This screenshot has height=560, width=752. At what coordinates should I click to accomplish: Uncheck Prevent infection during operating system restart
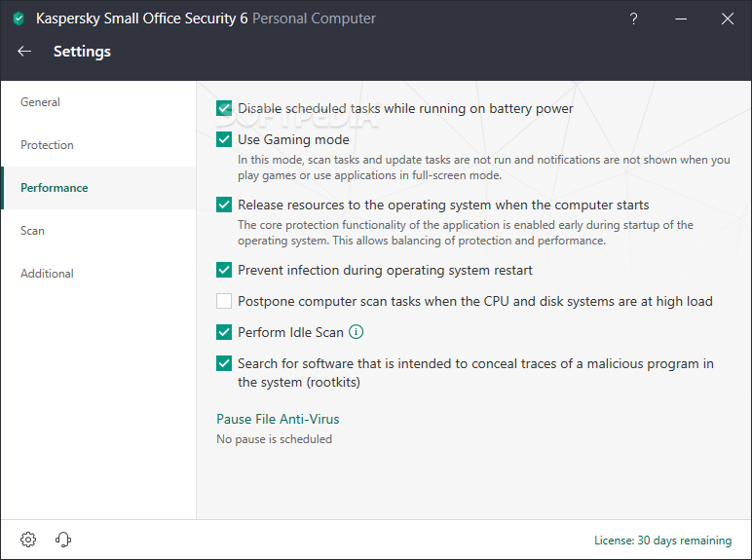[224, 270]
